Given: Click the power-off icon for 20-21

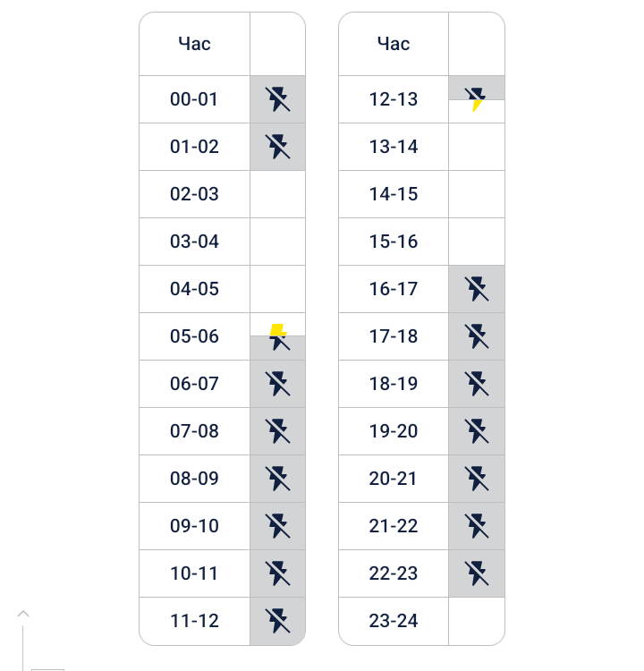Looking at the screenshot, I should [x=477, y=479].
